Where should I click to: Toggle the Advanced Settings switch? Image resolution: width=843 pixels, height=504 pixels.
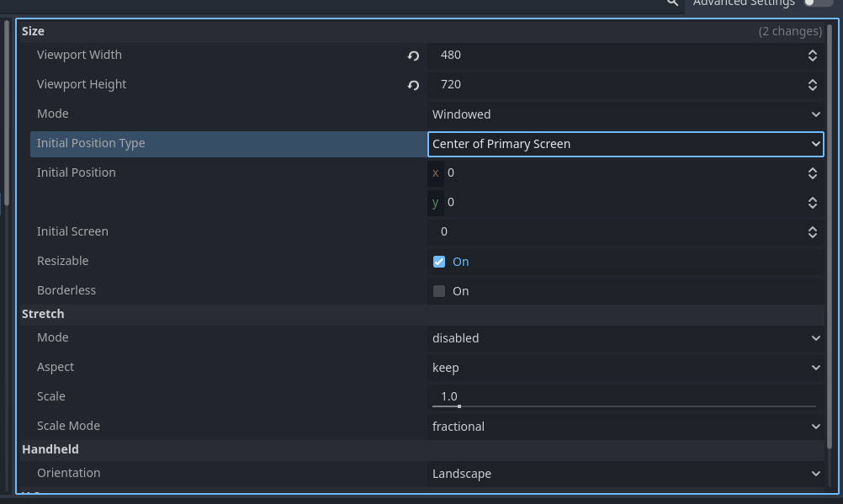818,3
